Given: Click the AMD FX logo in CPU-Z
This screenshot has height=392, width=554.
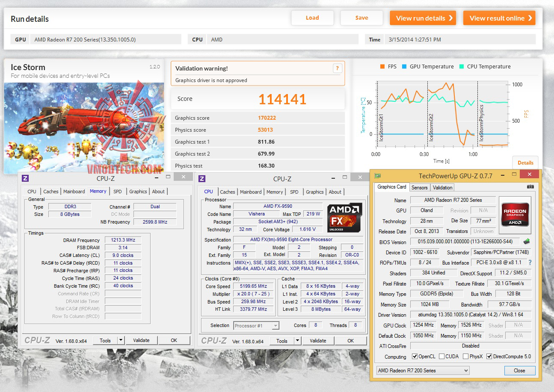Looking at the screenshot, I should pyautogui.click(x=344, y=218).
